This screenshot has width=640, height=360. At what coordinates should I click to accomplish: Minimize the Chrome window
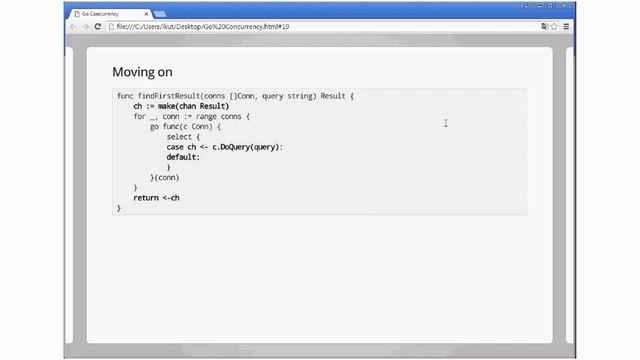(540, 5)
